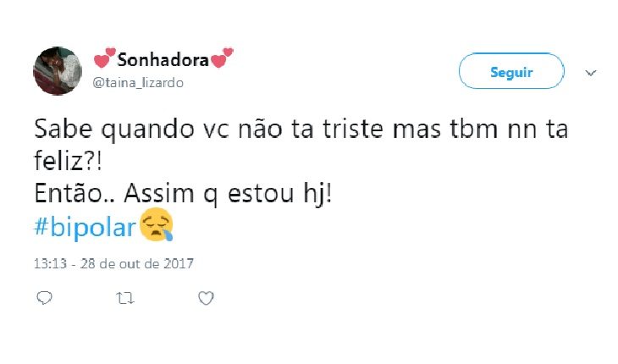Open the 28 de out de 2017 date link
The image size is (618, 364).
137,263
